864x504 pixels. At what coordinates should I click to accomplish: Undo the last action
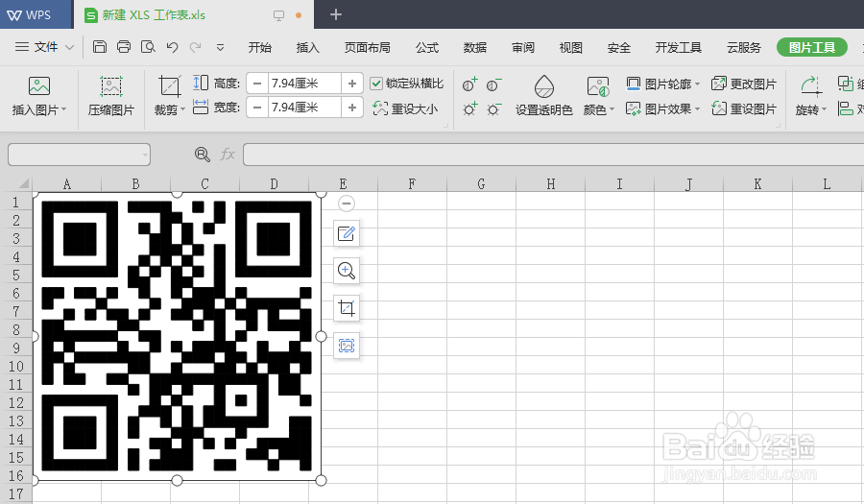tap(172, 47)
